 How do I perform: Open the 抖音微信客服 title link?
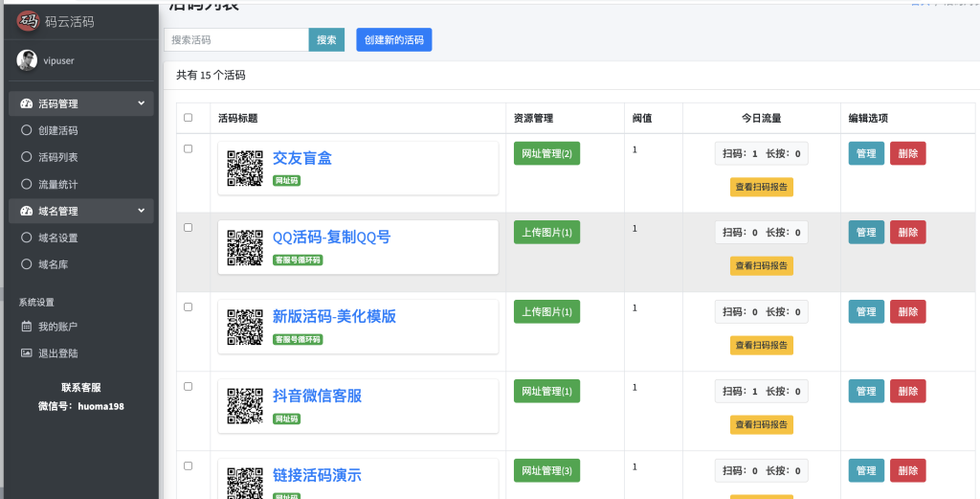pyautogui.click(x=317, y=396)
